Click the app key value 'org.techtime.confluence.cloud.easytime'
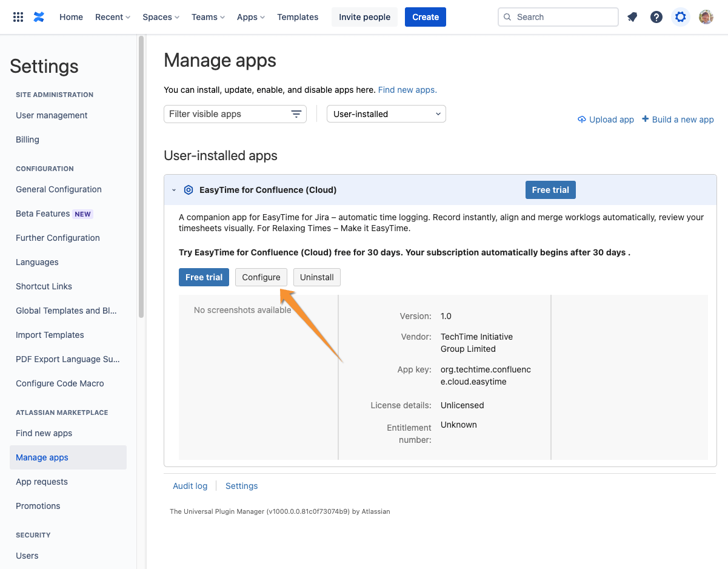 (x=486, y=375)
